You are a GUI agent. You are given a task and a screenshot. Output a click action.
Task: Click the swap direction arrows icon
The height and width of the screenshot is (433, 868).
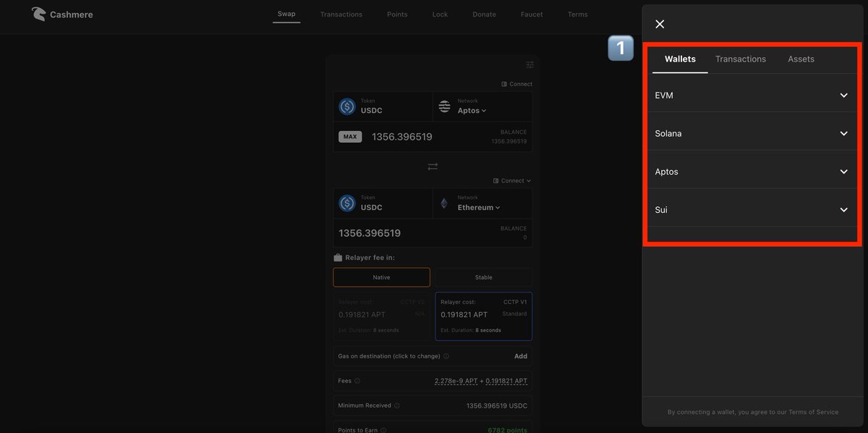(433, 167)
